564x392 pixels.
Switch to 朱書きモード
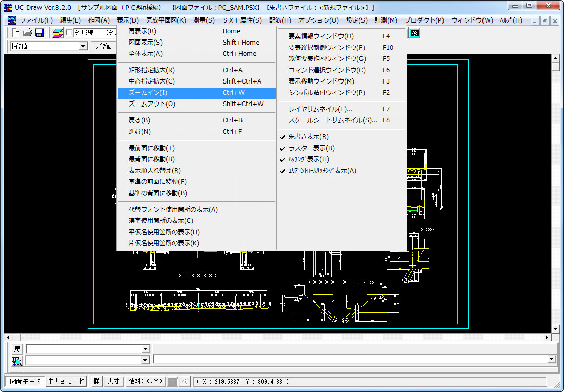[66, 381]
